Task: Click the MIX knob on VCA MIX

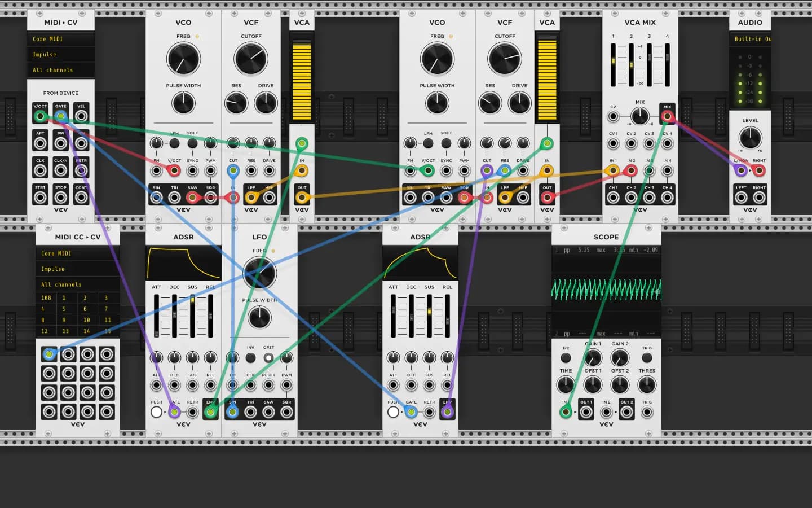Action: pyautogui.click(x=640, y=116)
